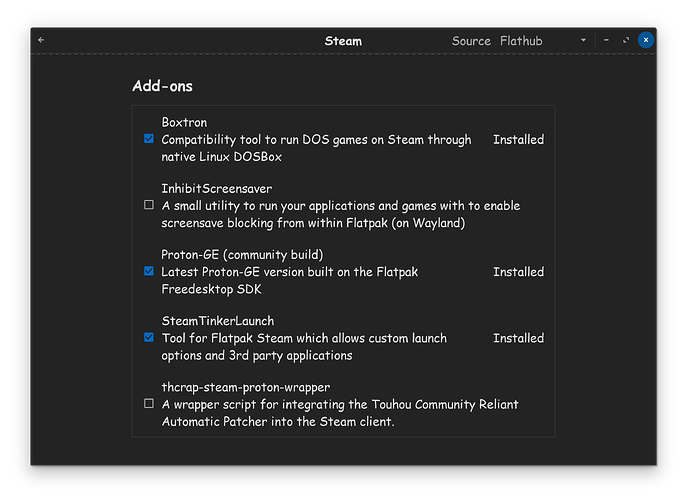Enable the InhibitScreensaver add-on
The image size is (687, 500).
pyautogui.click(x=149, y=205)
